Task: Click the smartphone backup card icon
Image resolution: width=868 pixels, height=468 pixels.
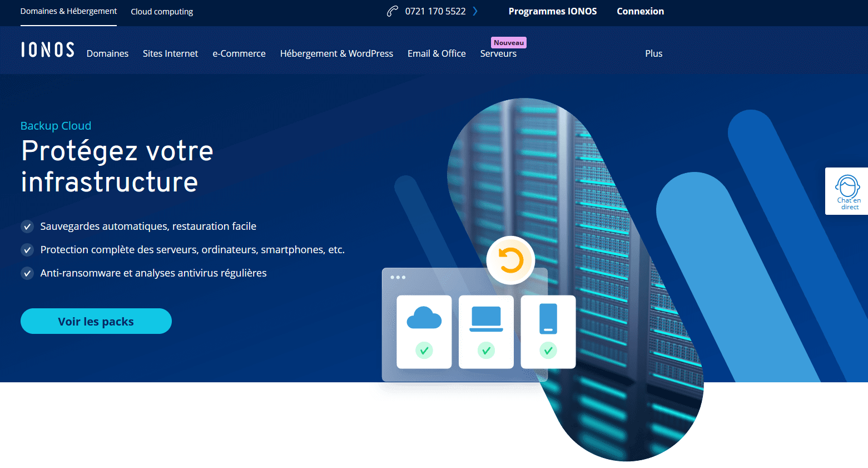Action: [x=548, y=318]
